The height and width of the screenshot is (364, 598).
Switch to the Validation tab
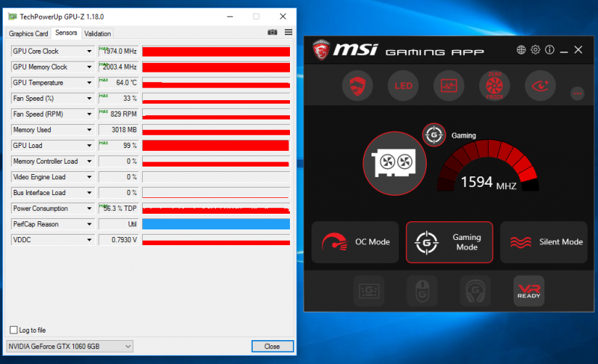click(x=97, y=34)
